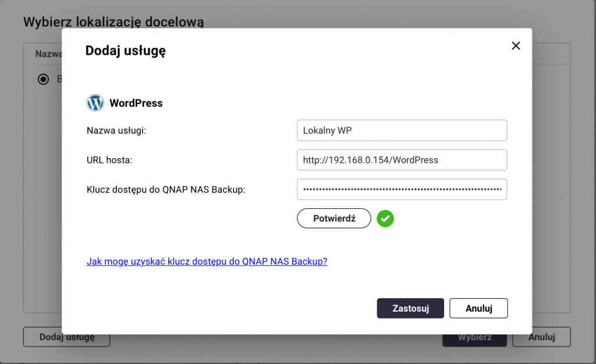Click Anuluj in the background window

click(541, 337)
